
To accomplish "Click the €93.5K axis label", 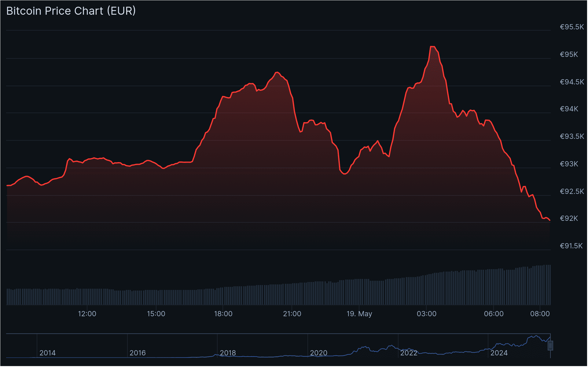I will point(572,137).
